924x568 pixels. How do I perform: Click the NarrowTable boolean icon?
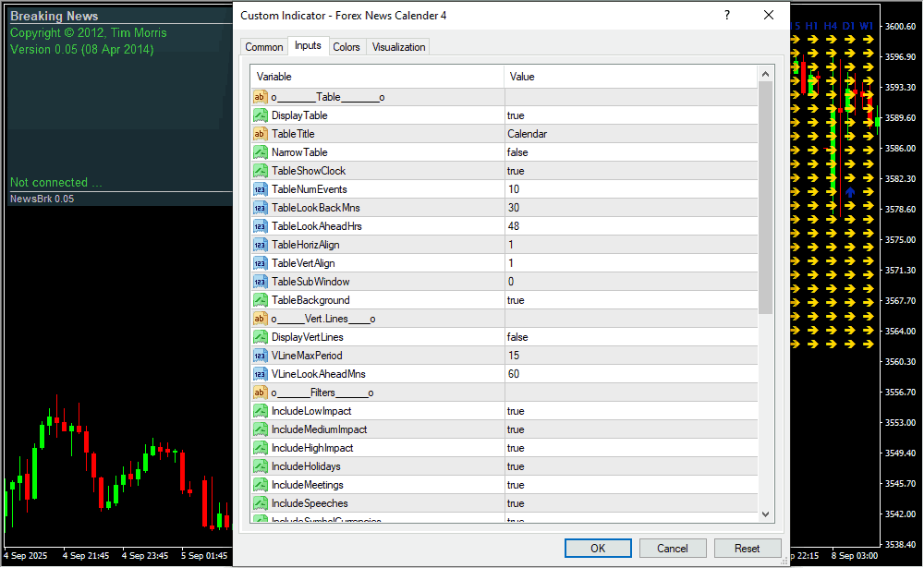click(x=260, y=152)
